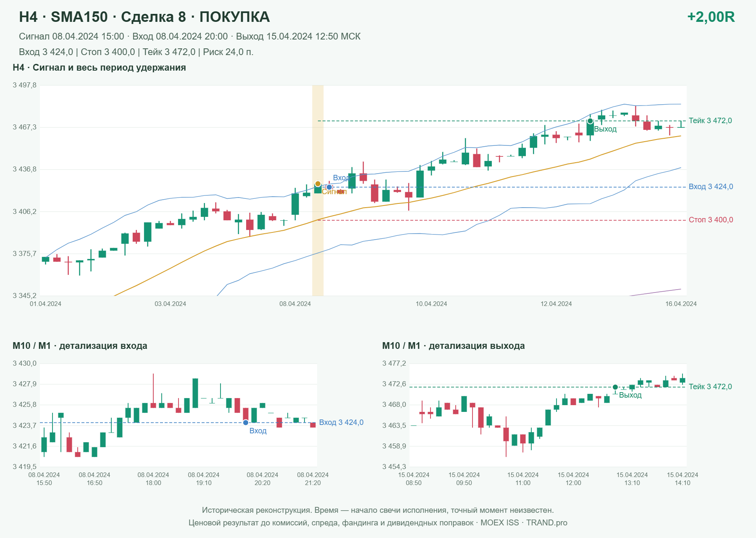Click the highlighted signal candle band on H4 chart
The image size is (756, 538).
[318, 190]
